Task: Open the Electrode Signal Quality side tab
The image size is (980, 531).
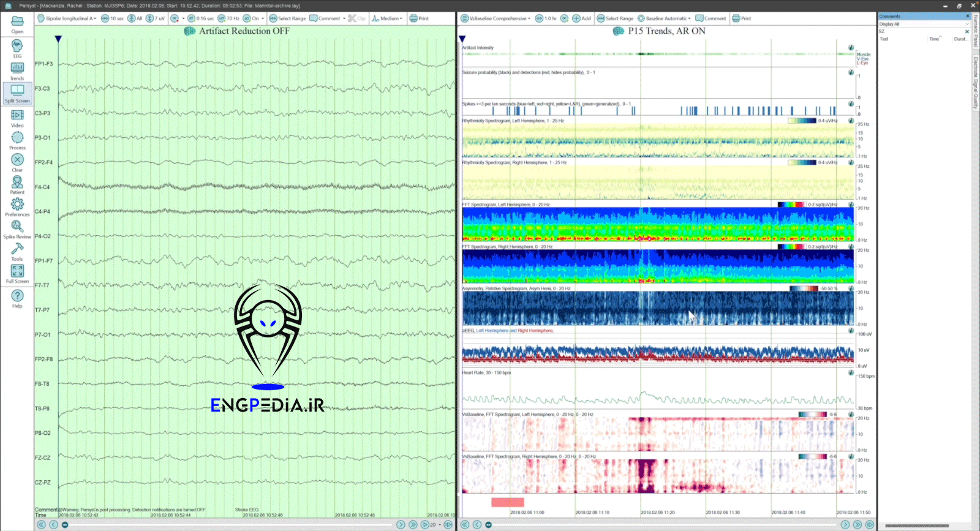Action: (x=976, y=83)
